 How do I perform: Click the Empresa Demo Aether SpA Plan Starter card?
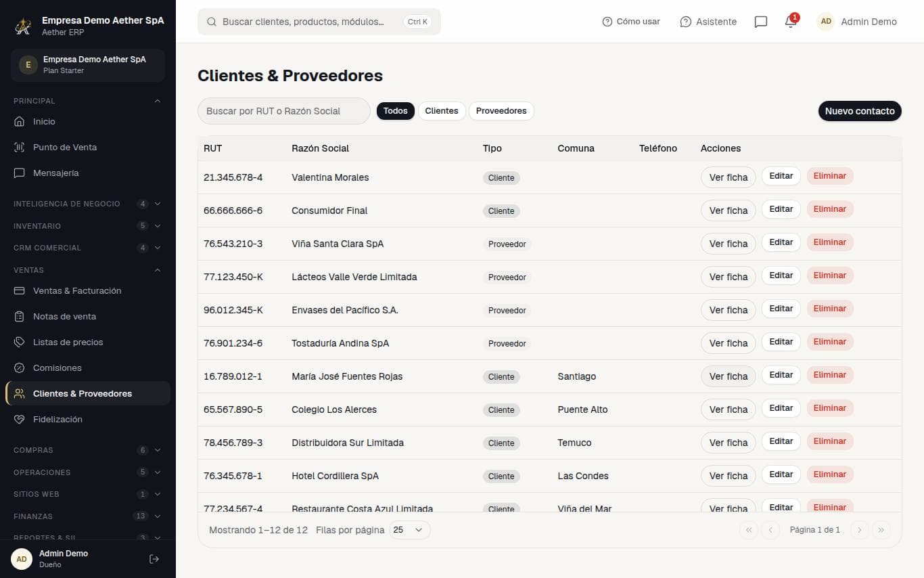[88, 65]
